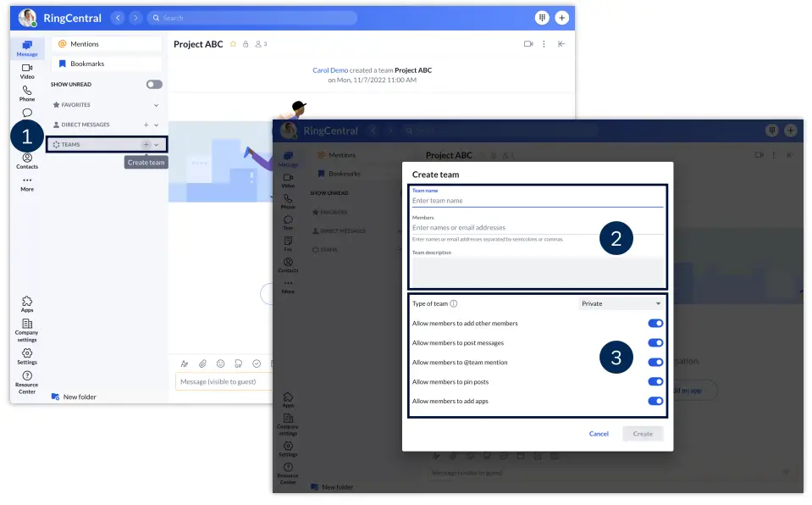This screenshot has height=505, width=812.
Task: Click the attach file paperclip icon
Action: click(202, 364)
